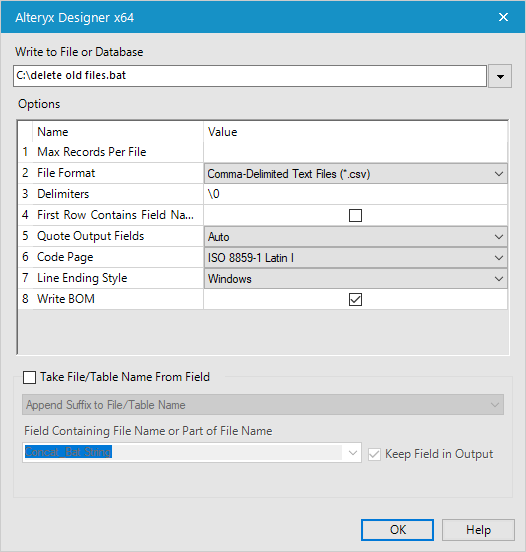The height and width of the screenshot is (552, 526).
Task: Click the OK button
Action: tap(397, 530)
